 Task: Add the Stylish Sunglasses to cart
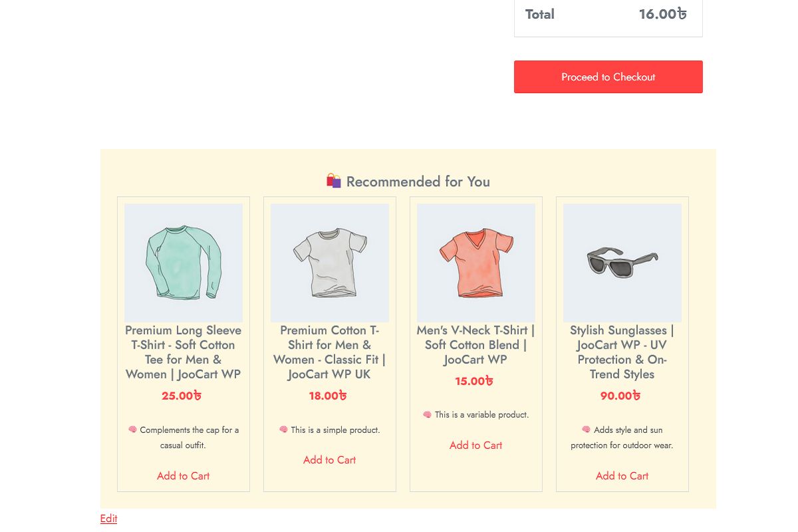click(622, 476)
